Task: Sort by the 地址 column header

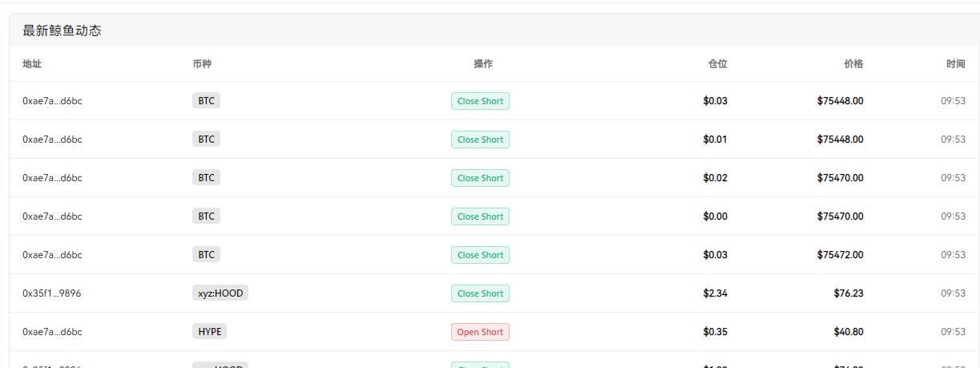Action: point(31,64)
